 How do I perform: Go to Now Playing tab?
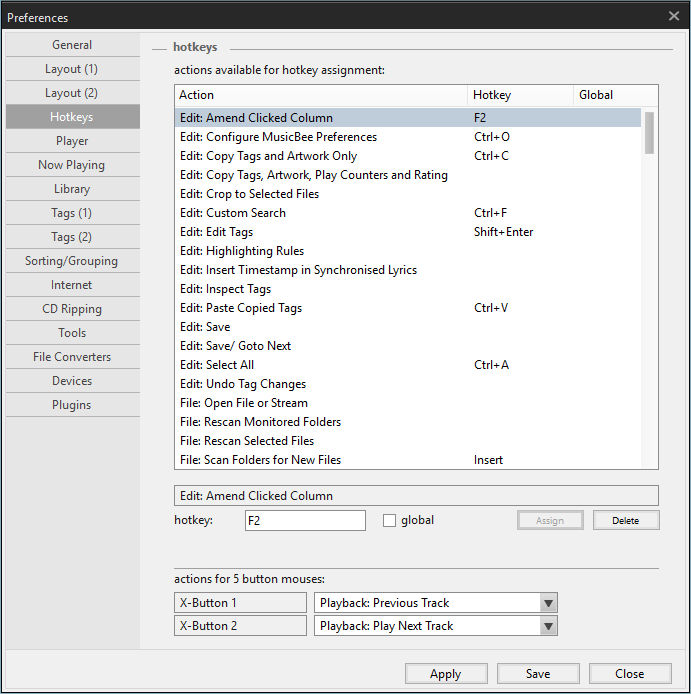tap(73, 165)
